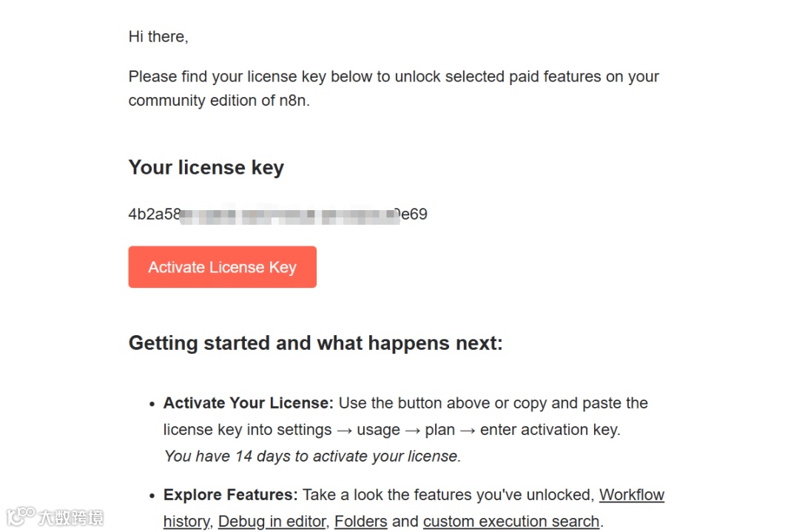799x532 pixels.
Task: Open the Debug in editor link
Action: pyautogui.click(x=272, y=522)
